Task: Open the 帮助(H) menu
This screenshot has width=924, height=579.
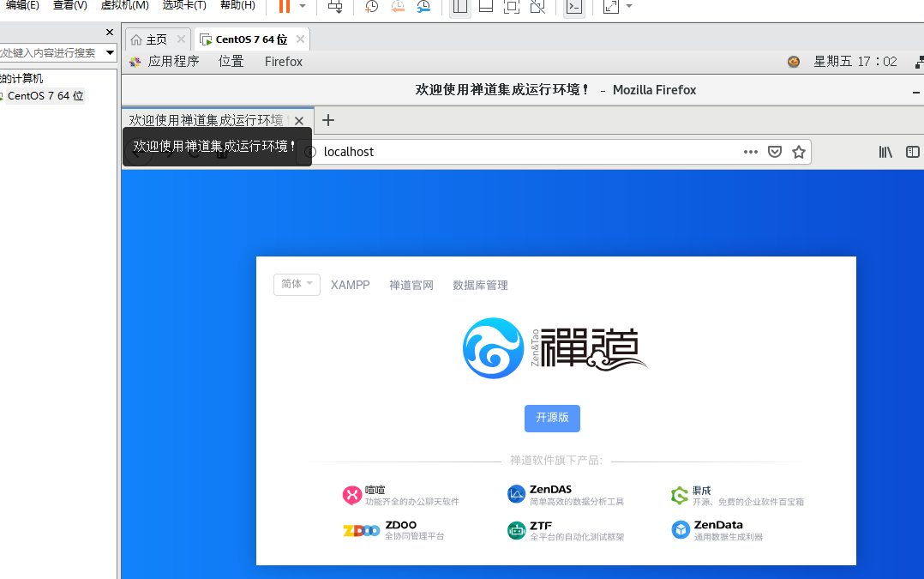Action: tap(237, 5)
